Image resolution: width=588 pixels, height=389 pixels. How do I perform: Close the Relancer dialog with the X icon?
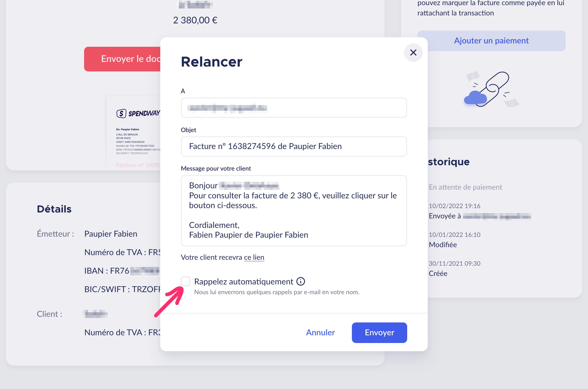[x=413, y=53]
